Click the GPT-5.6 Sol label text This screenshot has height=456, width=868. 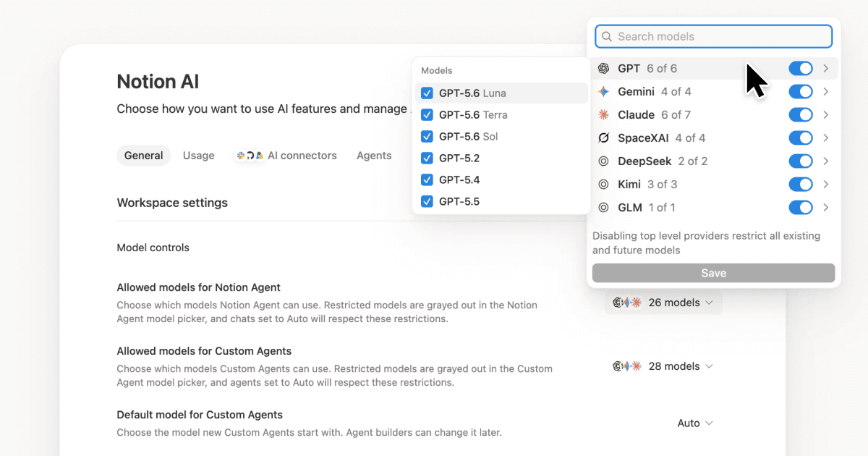click(x=468, y=137)
